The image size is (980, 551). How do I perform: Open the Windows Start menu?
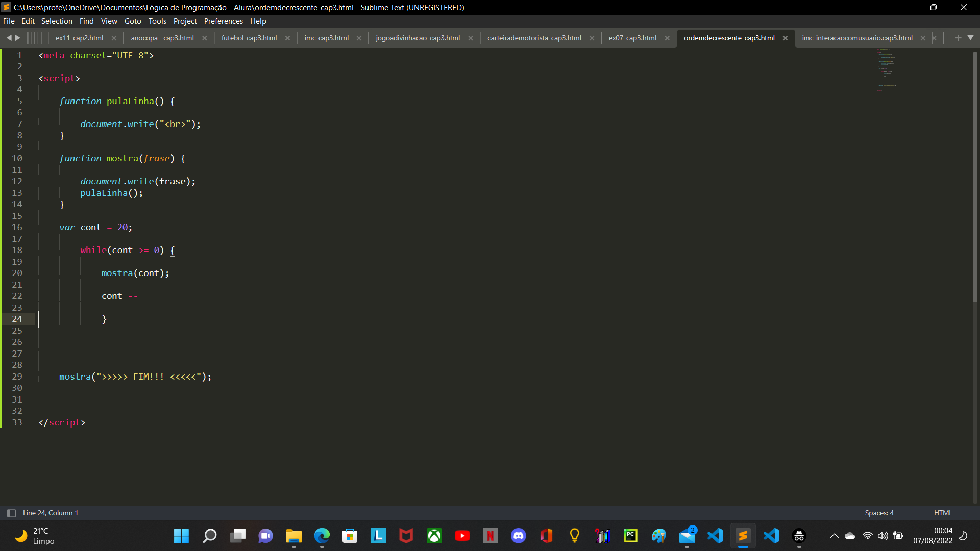(x=181, y=536)
